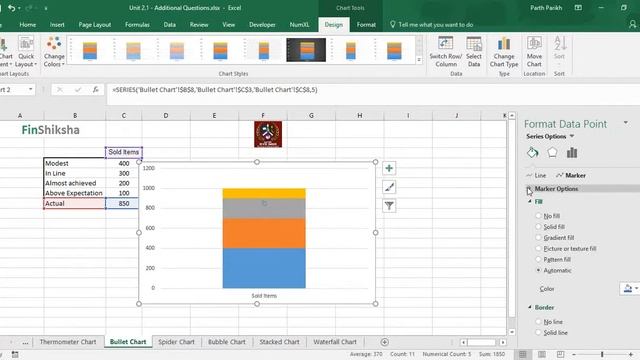This screenshot has height=360, width=640.
Task: Open the Formulas ribbon tab
Action: pyautogui.click(x=137, y=24)
